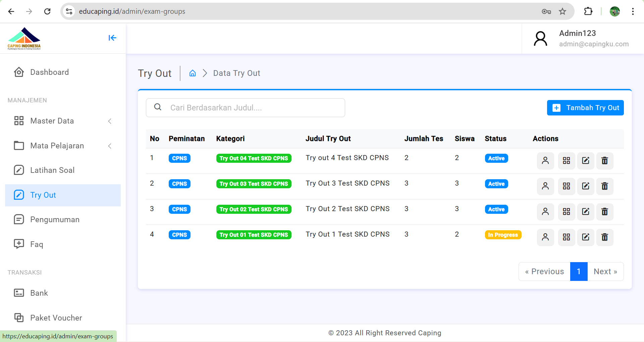Click the delete icon for Try out 4 row
644x342 pixels.
[x=604, y=161]
